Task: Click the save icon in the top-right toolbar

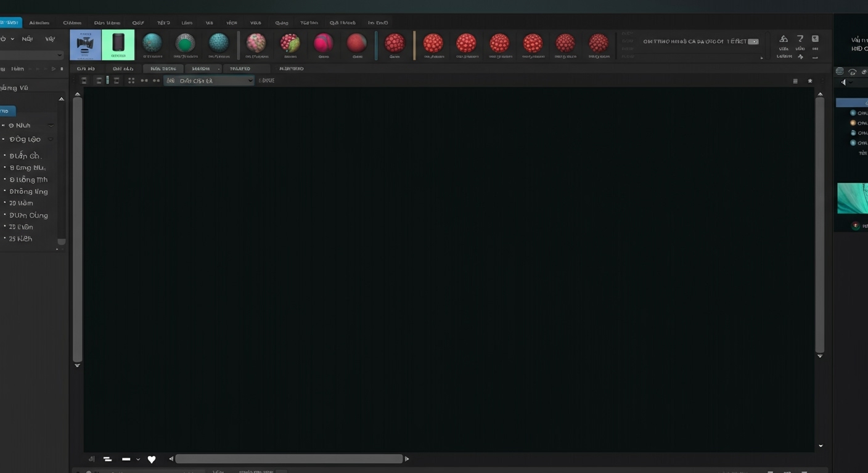Action: 815,39
